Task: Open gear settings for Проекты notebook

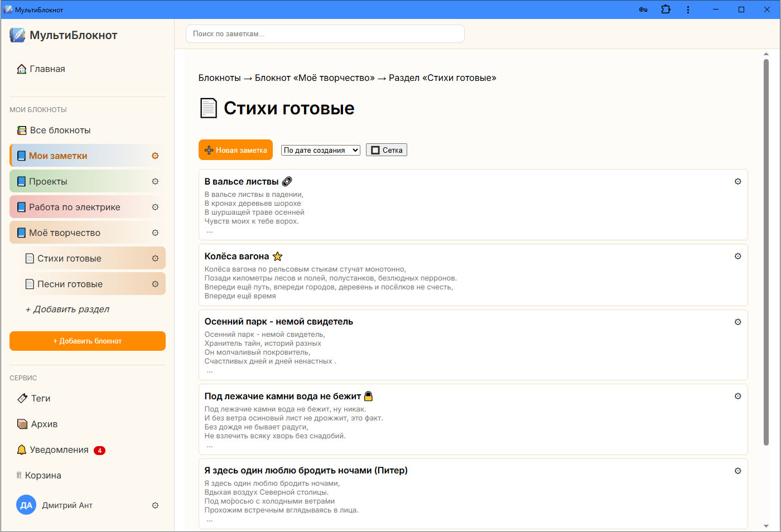Action: coord(155,181)
